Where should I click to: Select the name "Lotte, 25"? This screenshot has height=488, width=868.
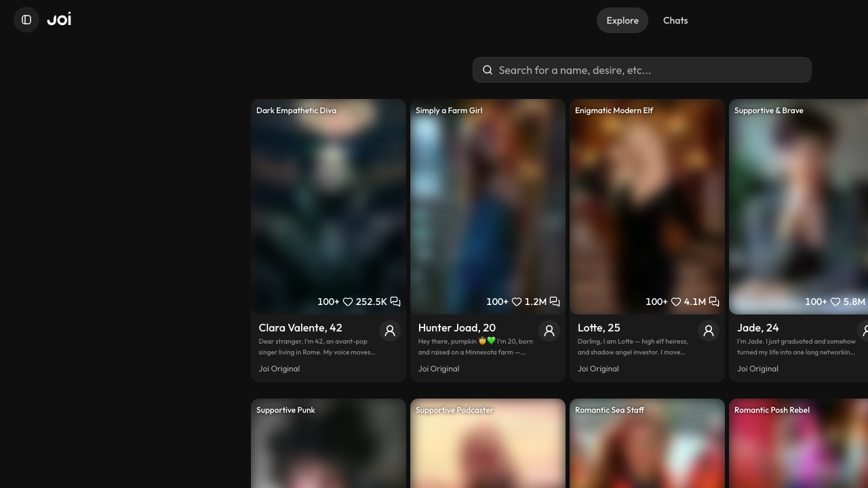point(599,328)
